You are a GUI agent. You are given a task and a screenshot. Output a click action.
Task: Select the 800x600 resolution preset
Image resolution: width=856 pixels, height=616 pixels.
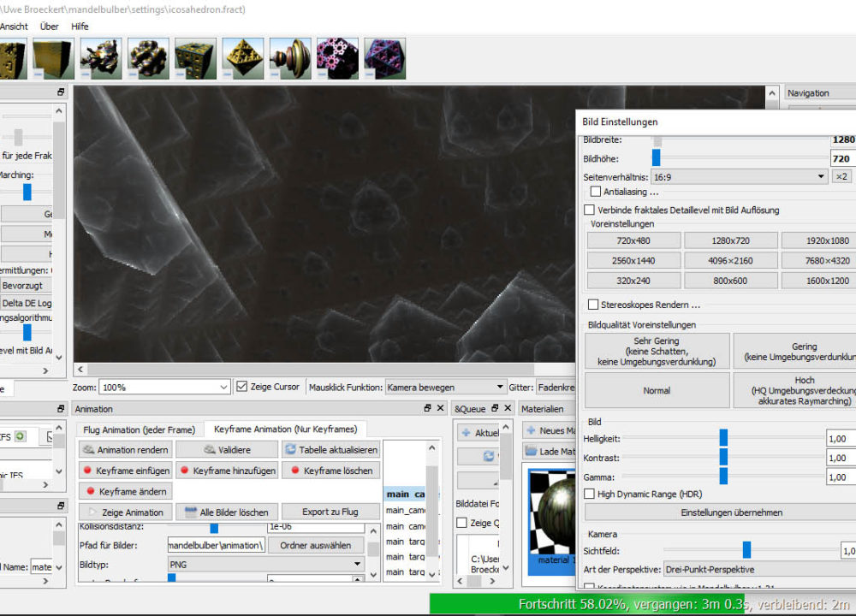(x=731, y=281)
